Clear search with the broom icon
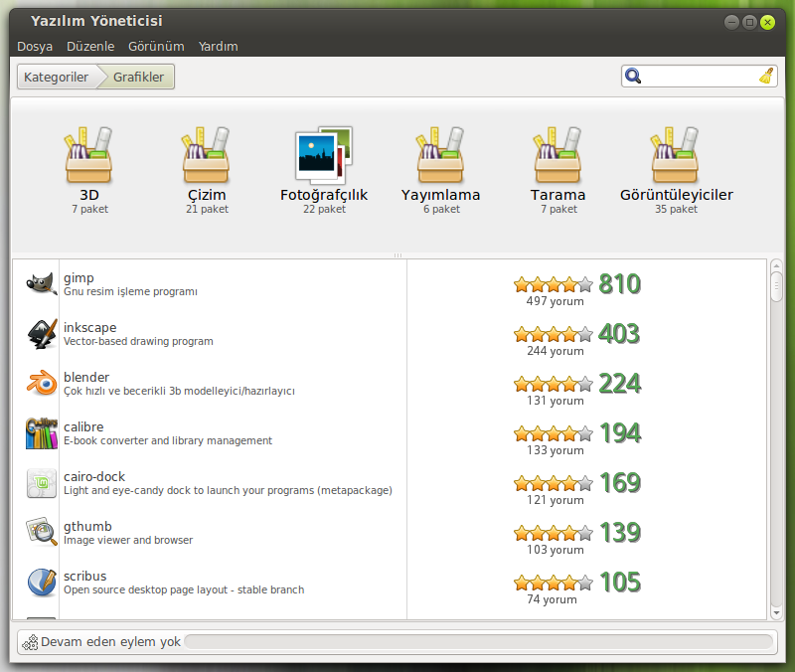The image size is (795, 672). click(766, 77)
